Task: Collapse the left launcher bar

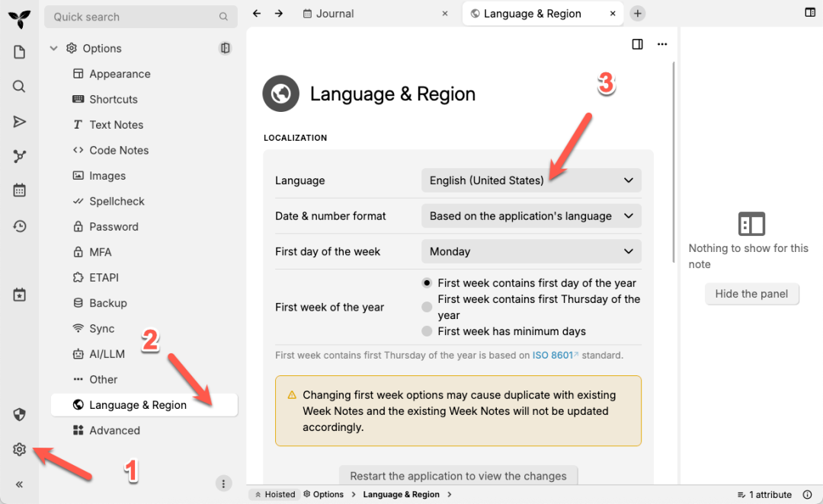Action: click(x=20, y=484)
